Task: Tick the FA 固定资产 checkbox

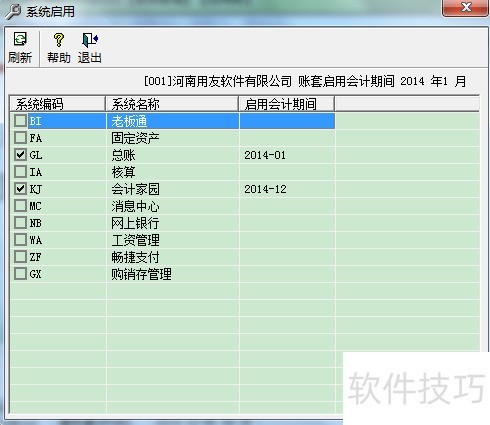Action: (x=20, y=138)
